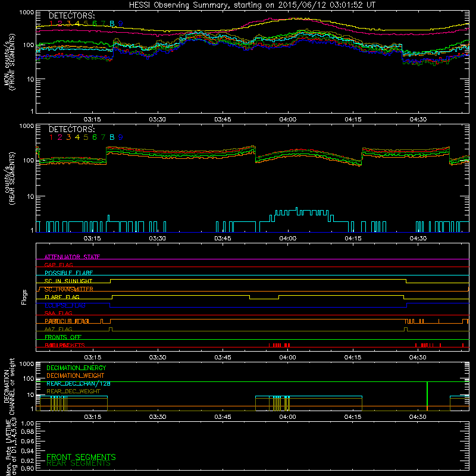The width and height of the screenshot is (476, 476).
Task: Select cyan detector 8 in the front segments legend
Action: coord(112,24)
